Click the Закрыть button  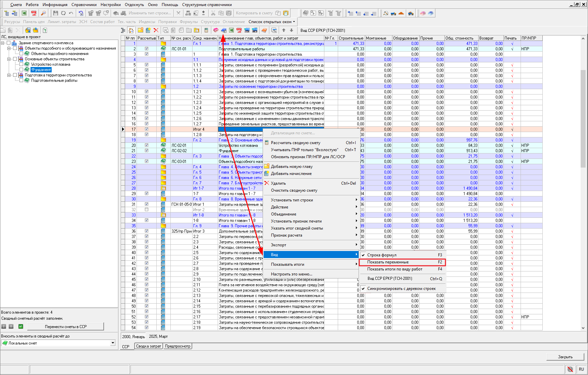565,357
